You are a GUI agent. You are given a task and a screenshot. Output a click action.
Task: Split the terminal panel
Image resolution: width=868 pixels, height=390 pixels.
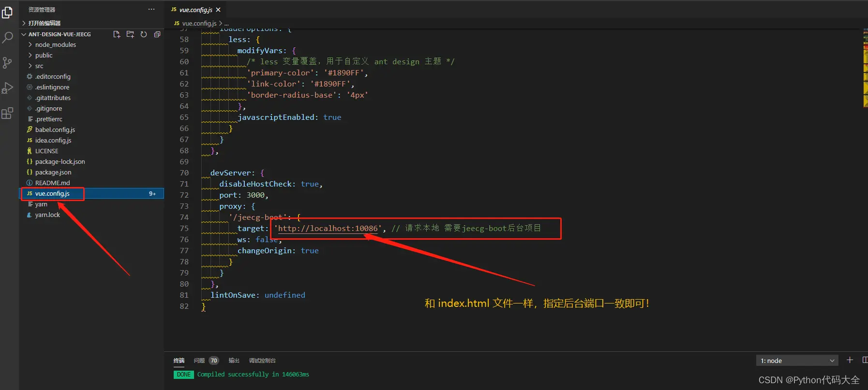click(865, 360)
